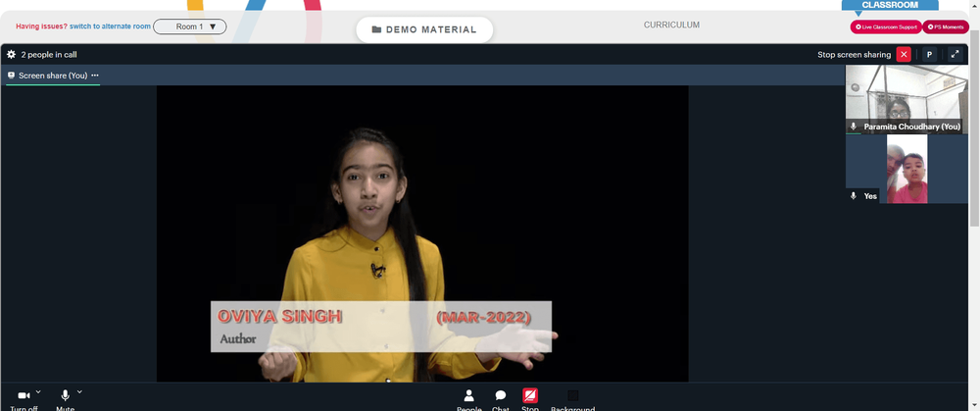The height and width of the screenshot is (411, 980).
Task: Mute the microphone
Action: click(x=65, y=400)
